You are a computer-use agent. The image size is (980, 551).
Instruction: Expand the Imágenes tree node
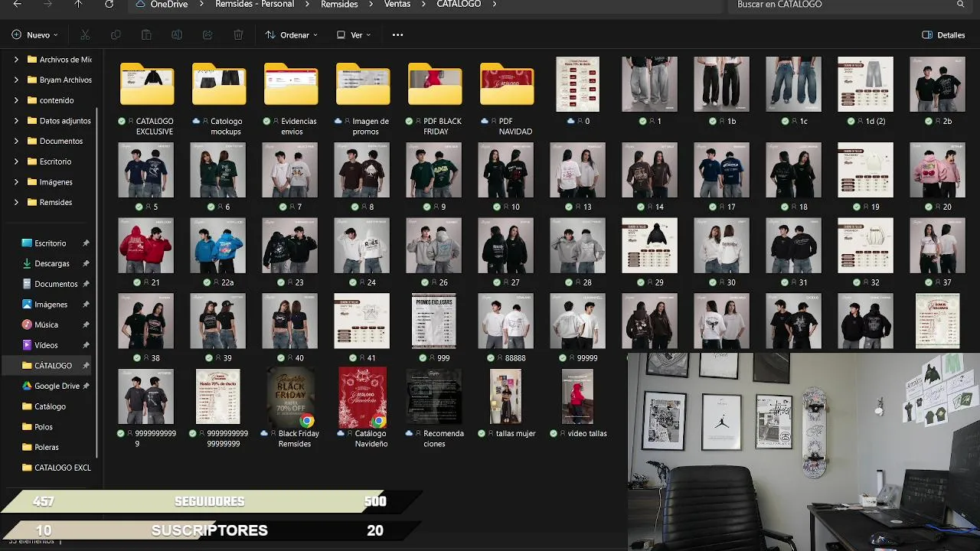click(x=17, y=182)
